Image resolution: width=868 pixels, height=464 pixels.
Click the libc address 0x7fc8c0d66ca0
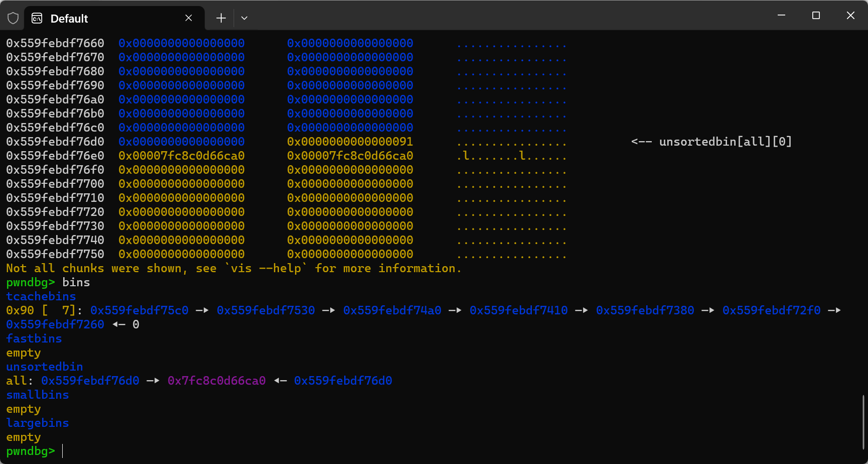click(217, 381)
